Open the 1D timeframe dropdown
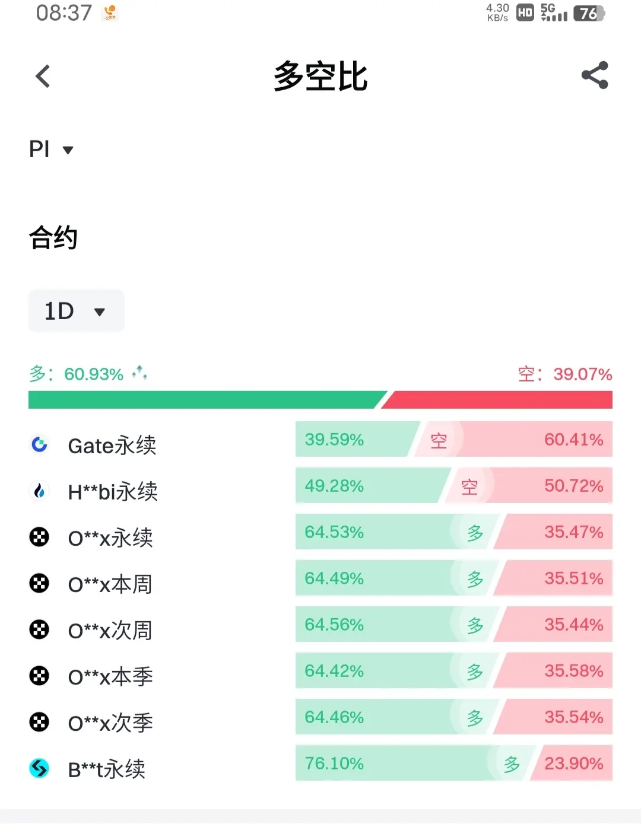The height and width of the screenshot is (840, 641). 76,311
